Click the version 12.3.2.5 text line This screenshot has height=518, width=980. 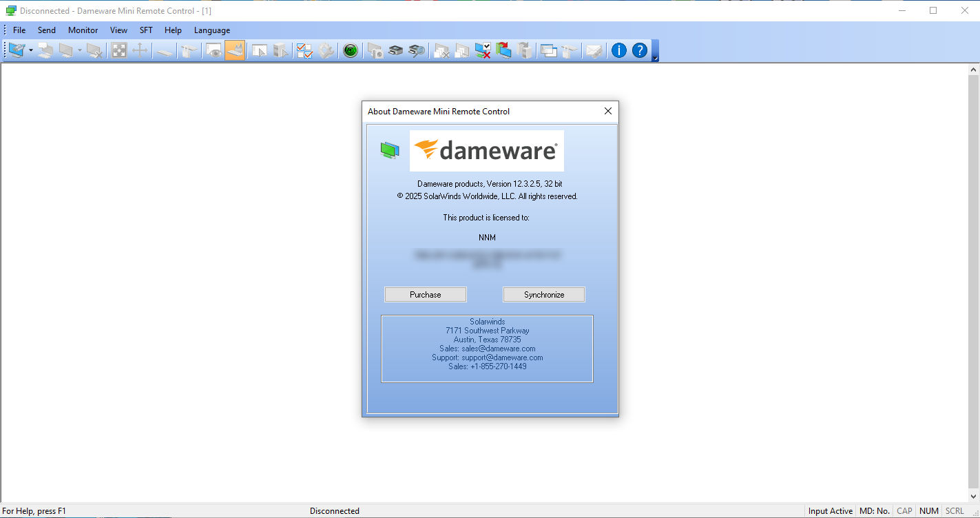[490, 184]
